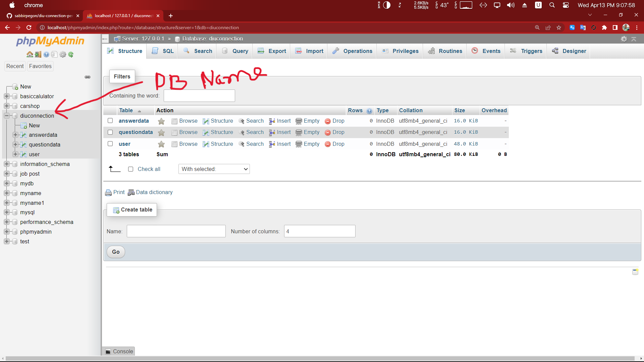Open the Data dictionary view
The height and width of the screenshot is (362, 644).
coord(154,192)
